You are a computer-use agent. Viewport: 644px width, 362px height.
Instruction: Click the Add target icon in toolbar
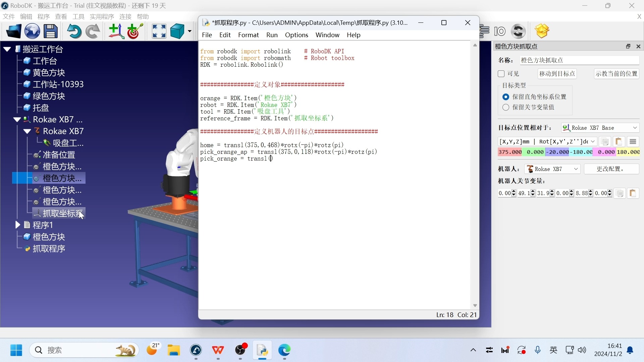tap(135, 31)
